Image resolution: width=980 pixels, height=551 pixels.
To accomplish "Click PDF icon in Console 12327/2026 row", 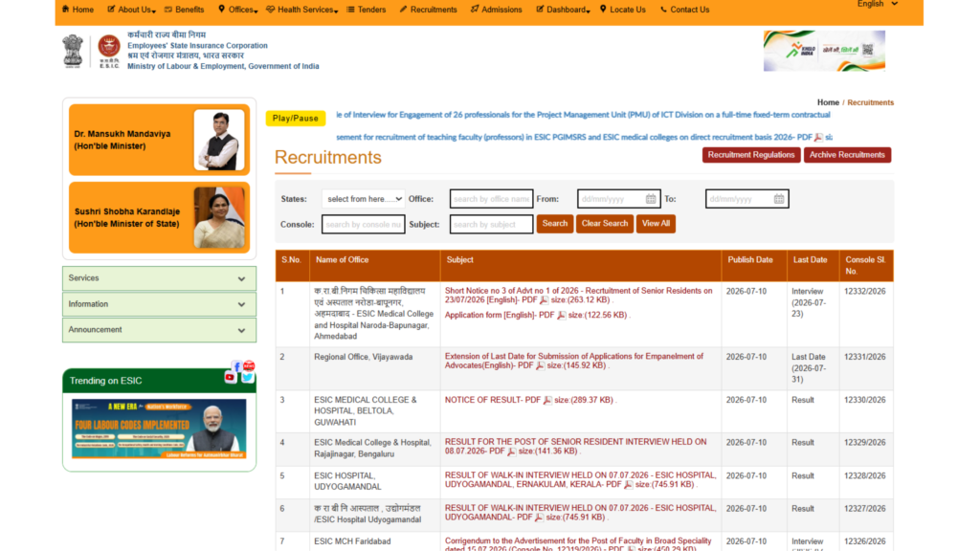I will [x=539, y=518].
